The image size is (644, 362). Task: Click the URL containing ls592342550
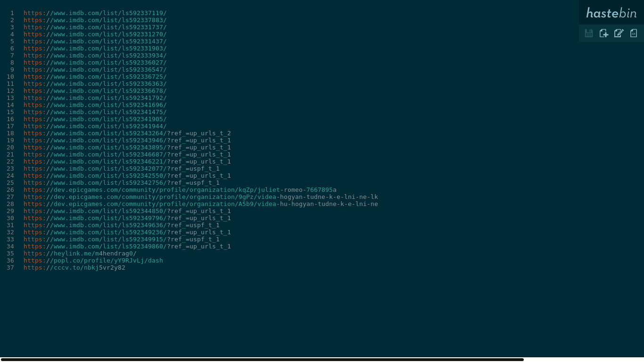click(127, 176)
